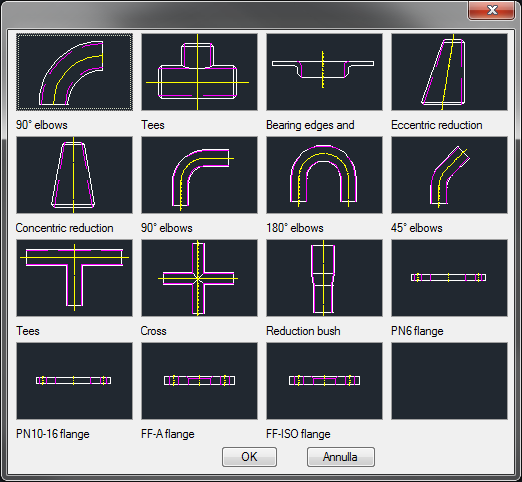This screenshot has height=482, width=522.
Task: Choose the PN10-16 flange thumbnail
Action: [74, 381]
